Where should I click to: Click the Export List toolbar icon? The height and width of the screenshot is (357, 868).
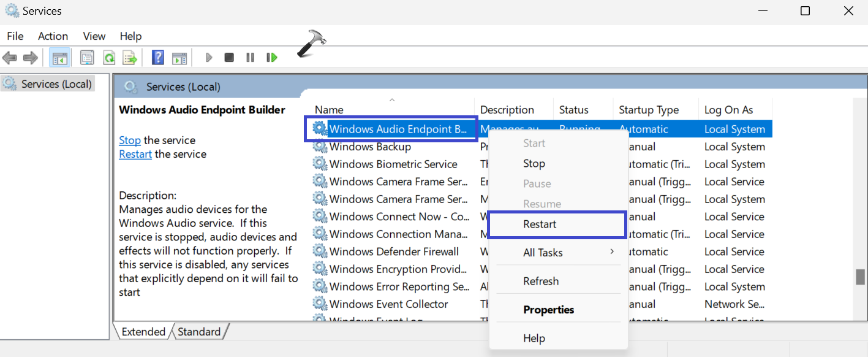130,58
